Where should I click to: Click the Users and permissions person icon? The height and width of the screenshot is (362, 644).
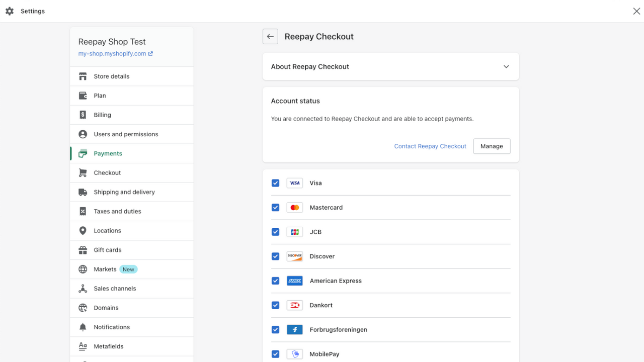83,134
